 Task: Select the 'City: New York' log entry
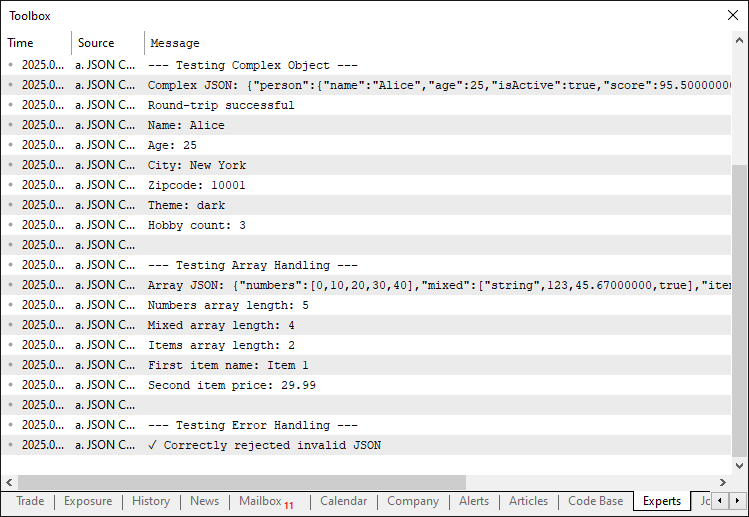(x=366, y=165)
